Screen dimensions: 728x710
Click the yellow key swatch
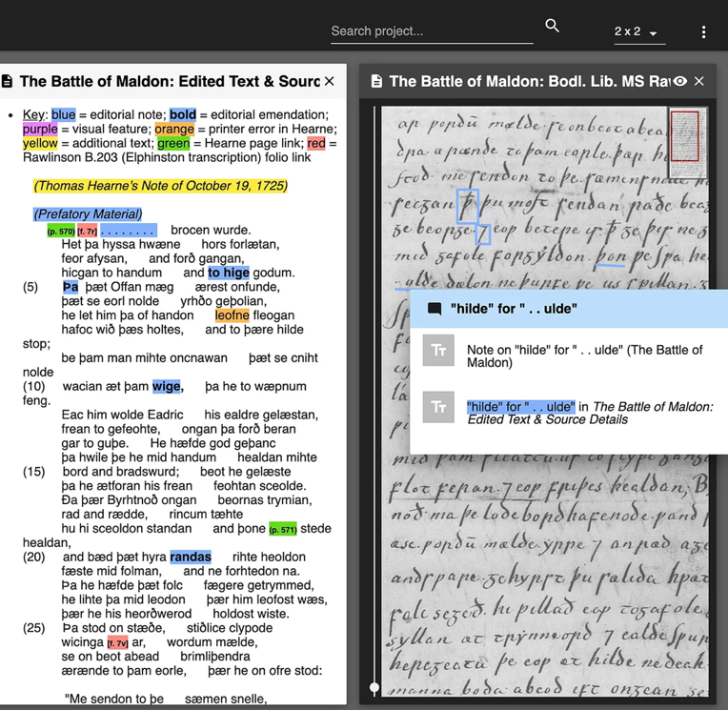40,144
